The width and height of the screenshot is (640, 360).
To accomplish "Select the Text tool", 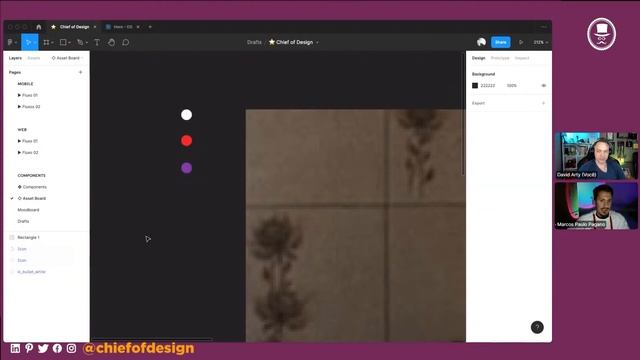I will (x=97, y=42).
